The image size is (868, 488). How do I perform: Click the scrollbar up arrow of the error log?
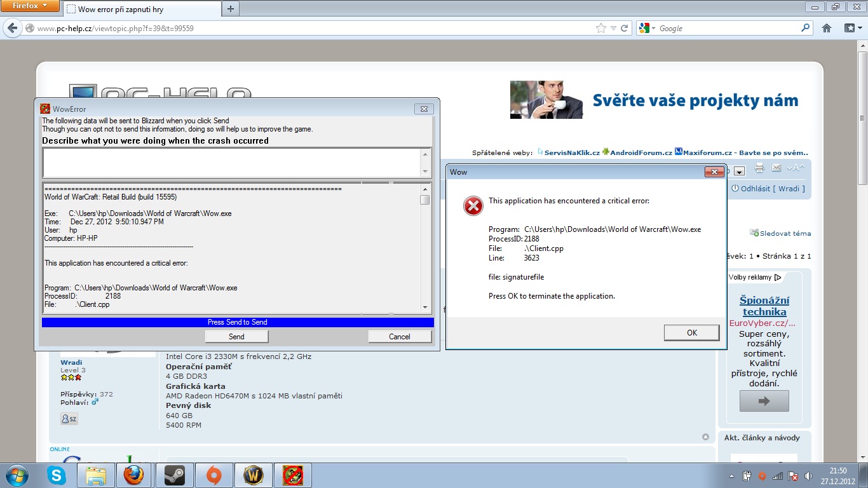pyautogui.click(x=425, y=189)
